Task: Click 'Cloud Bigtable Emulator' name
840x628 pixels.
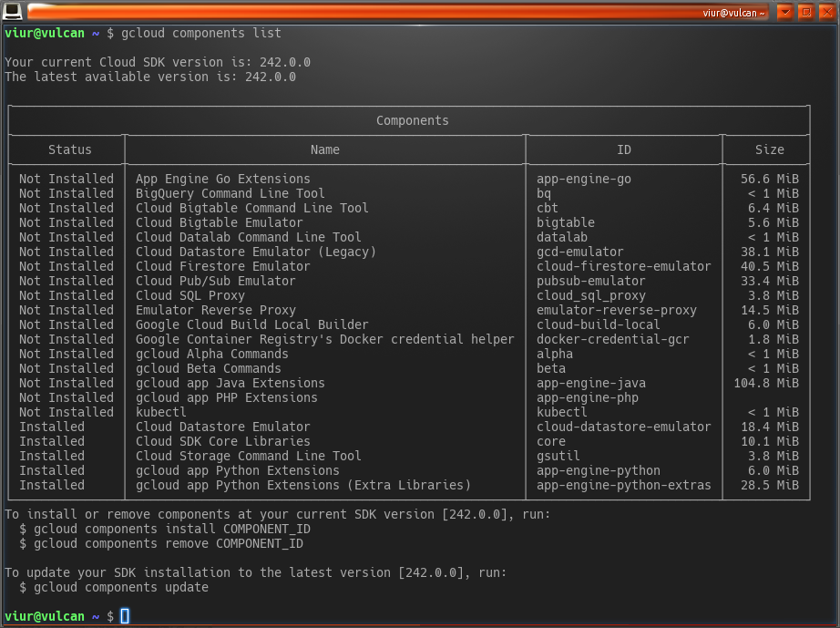Action: tap(219, 222)
